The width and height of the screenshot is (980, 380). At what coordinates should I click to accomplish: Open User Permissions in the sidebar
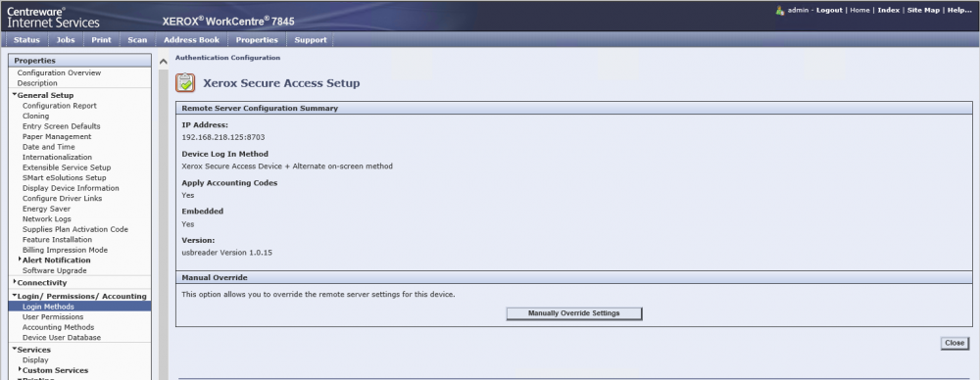53,317
